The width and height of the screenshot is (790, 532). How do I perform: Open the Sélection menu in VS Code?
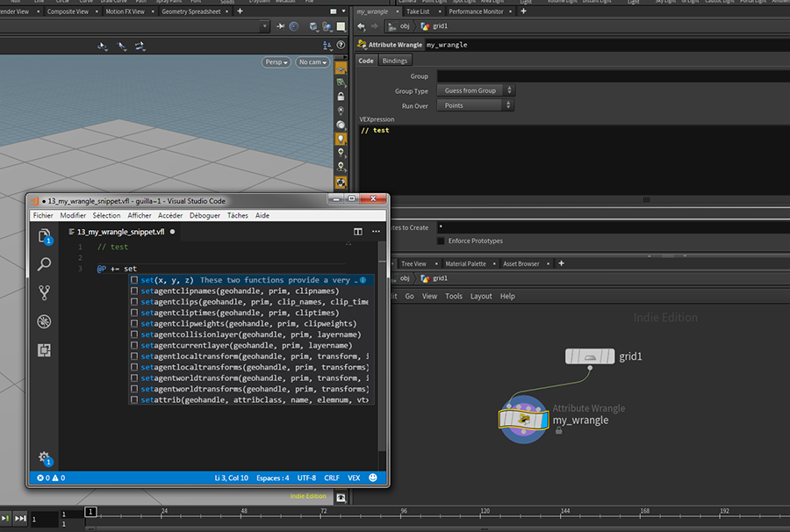106,215
